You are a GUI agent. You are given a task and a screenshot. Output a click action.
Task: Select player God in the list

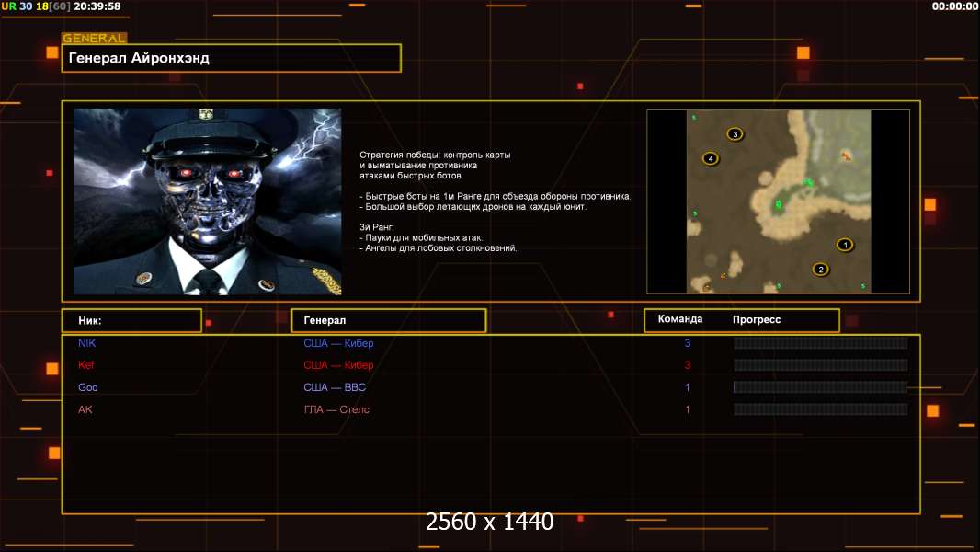[x=88, y=387]
